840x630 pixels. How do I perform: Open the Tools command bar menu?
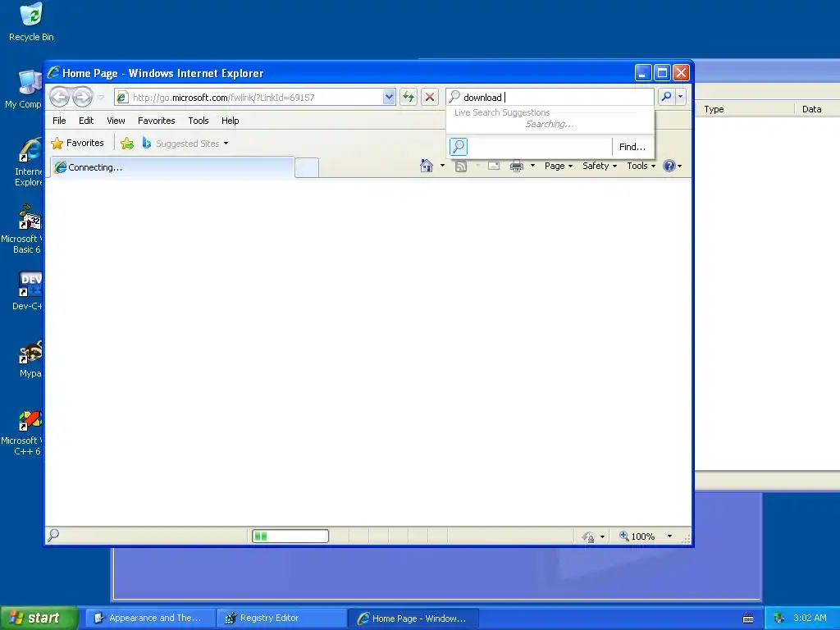click(641, 166)
